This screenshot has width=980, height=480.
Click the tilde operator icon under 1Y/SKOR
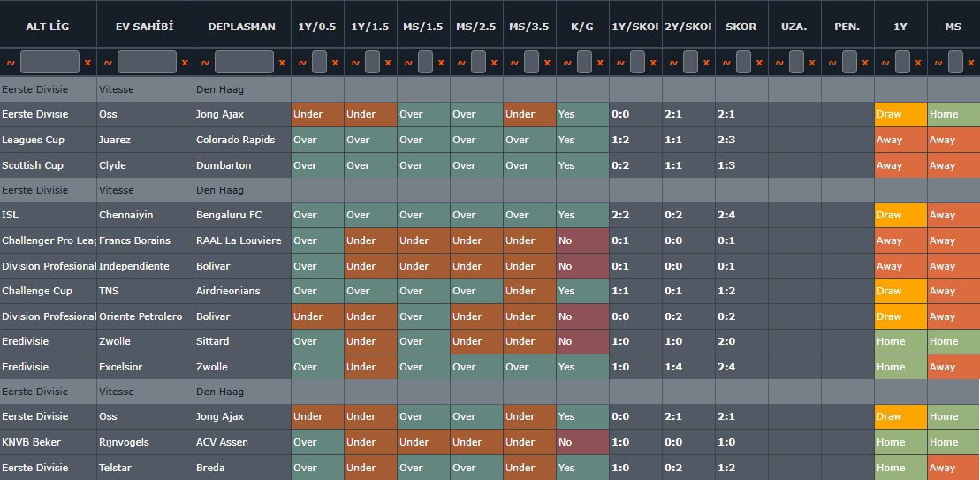[x=620, y=63]
